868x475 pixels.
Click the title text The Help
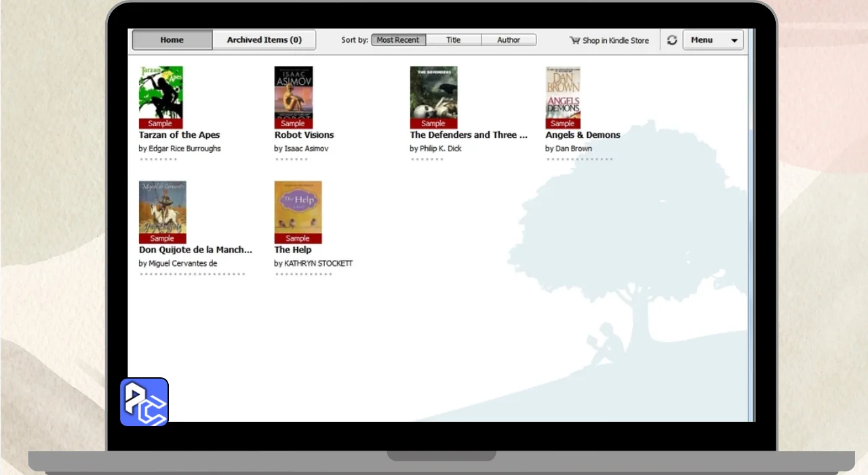click(293, 250)
